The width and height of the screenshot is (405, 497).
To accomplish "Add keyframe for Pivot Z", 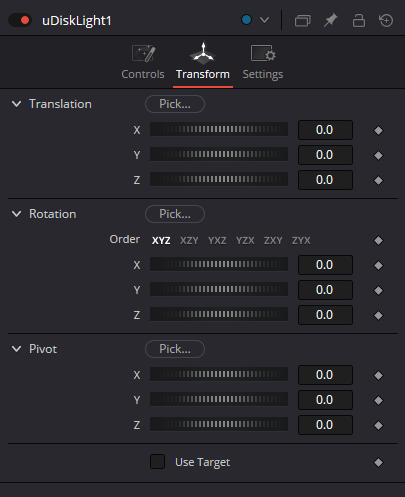I will [378, 425].
